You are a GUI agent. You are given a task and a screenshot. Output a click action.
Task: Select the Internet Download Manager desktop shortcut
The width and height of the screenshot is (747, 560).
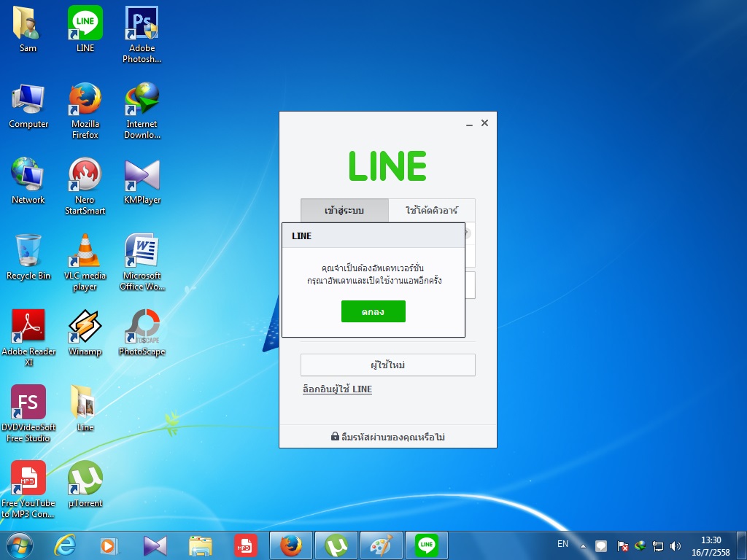pos(142,111)
